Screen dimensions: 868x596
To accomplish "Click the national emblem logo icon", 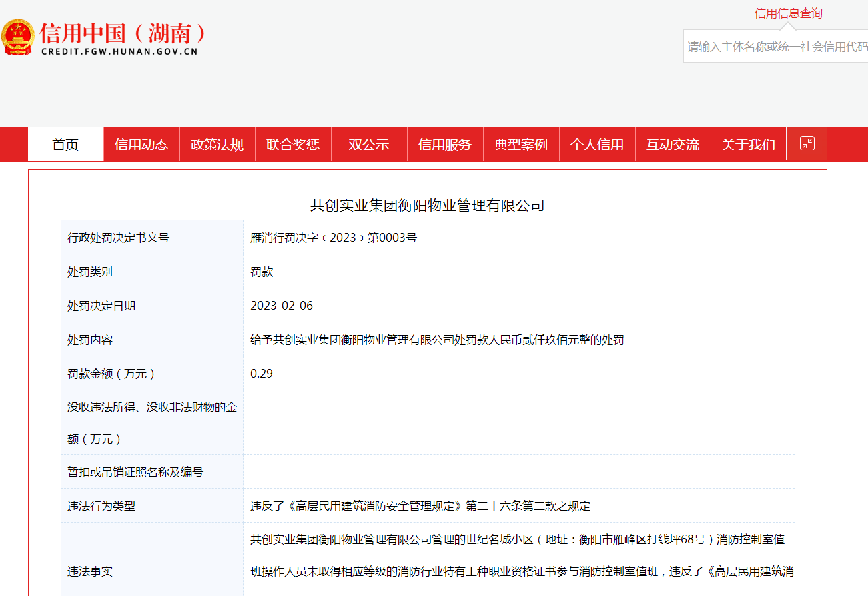I will (18, 37).
